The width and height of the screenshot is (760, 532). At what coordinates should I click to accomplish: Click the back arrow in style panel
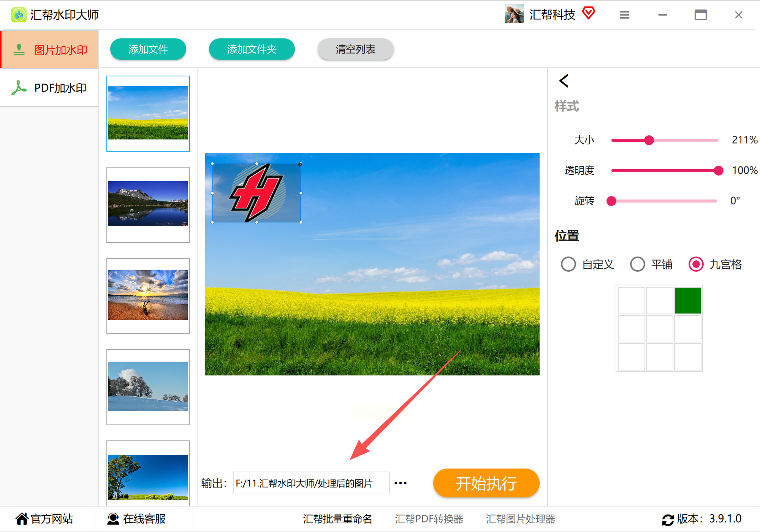click(x=564, y=81)
